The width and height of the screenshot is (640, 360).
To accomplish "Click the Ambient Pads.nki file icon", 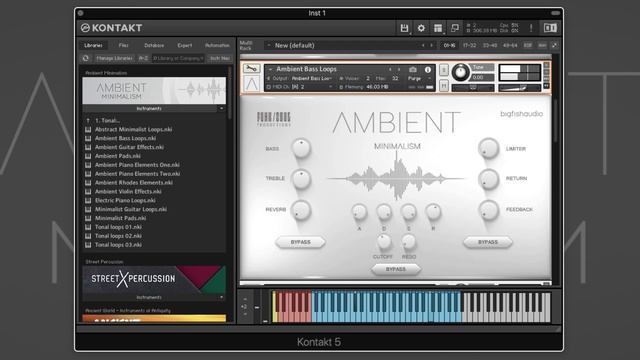I will pyautogui.click(x=88, y=156).
